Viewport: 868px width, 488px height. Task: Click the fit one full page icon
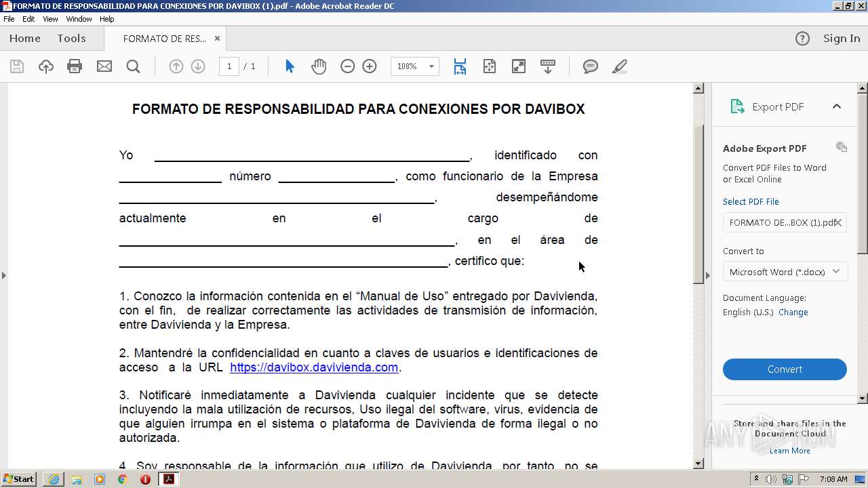(490, 66)
